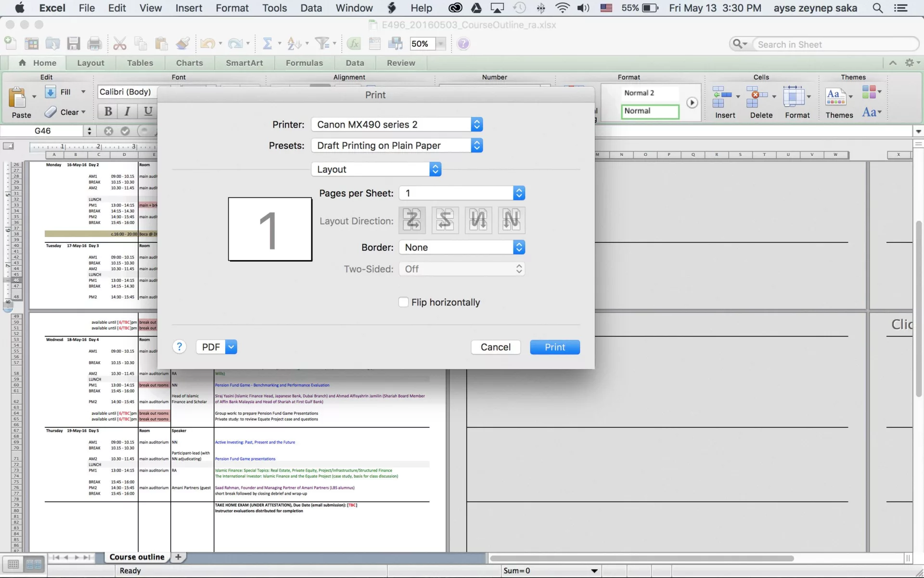Click the Bold formatting icon
Image resolution: width=924 pixels, height=578 pixels.
(x=108, y=110)
